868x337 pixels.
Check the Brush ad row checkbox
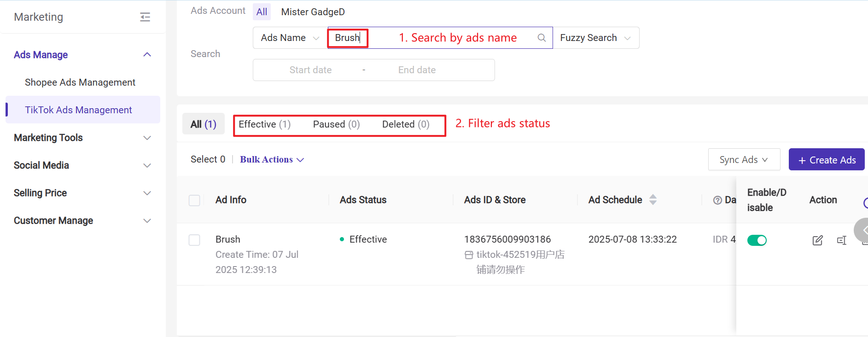coord(194,240)
